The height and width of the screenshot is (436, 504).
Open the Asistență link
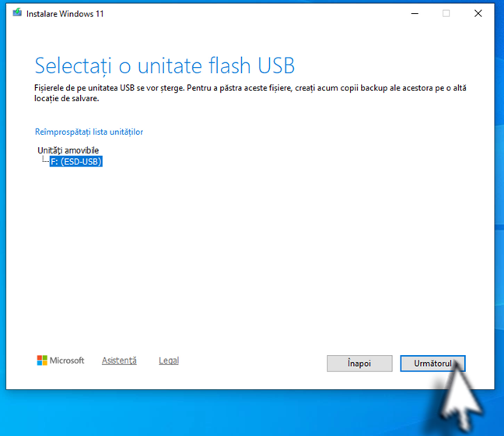point(119,360)
